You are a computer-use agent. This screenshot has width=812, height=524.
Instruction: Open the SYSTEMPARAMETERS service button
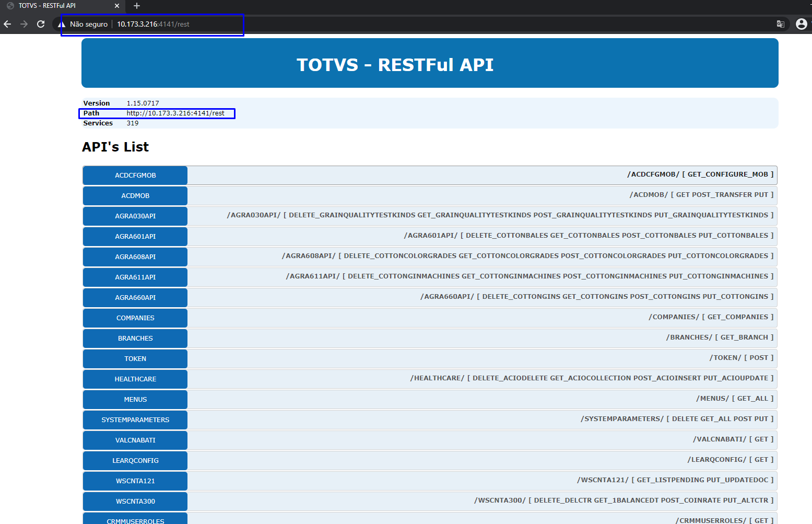click(x=135, y=420)
